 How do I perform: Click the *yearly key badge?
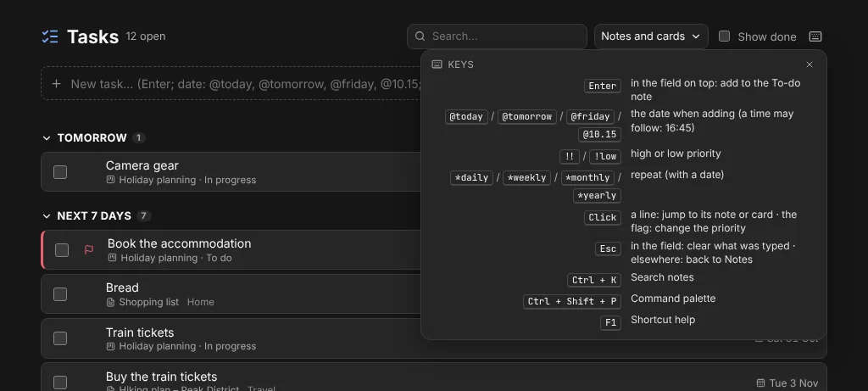tap(597, 195)
